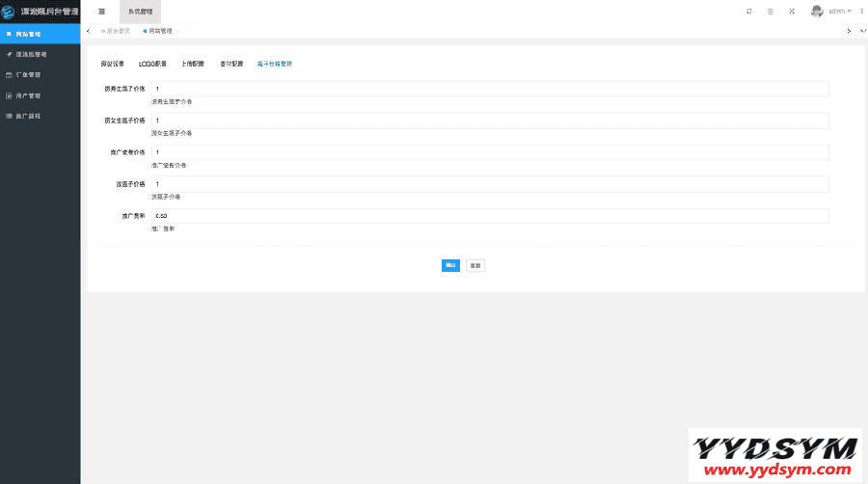Open the tab actions chevron-down menu
Viewport: 868px width, 484px height.
click(862, 31)
